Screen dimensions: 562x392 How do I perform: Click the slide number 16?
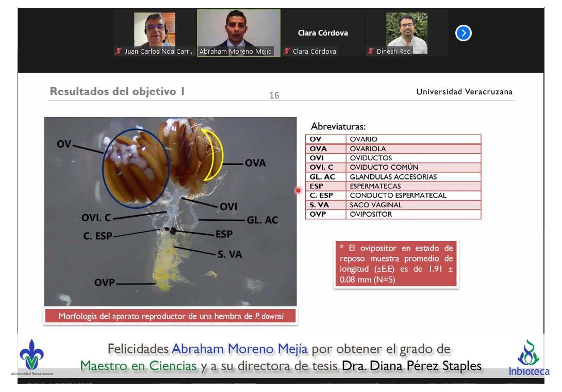274,95
